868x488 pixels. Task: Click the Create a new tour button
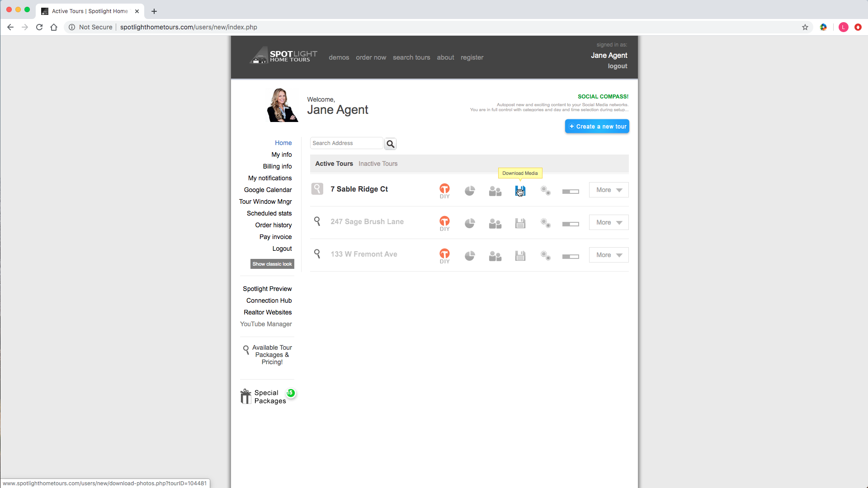point(597,127)
